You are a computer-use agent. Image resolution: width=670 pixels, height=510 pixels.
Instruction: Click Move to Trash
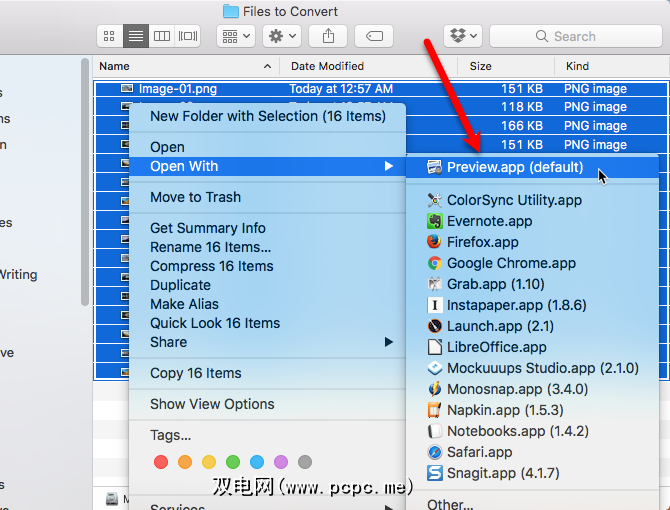195,197
